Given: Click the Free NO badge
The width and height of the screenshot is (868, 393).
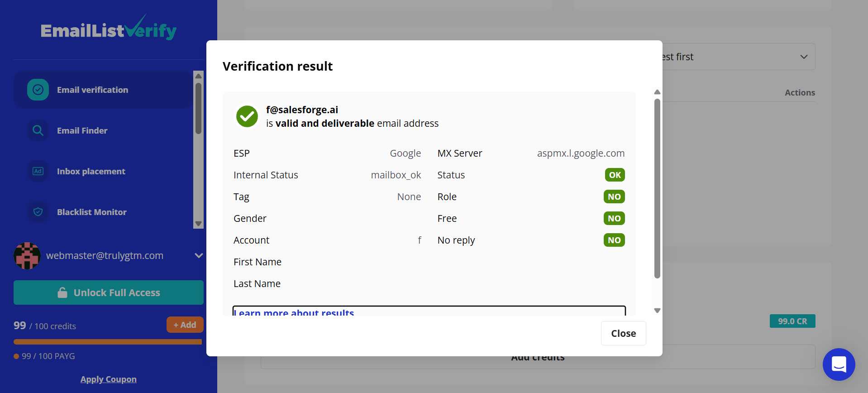Looking at the screenshot, I should pos(614,218).
